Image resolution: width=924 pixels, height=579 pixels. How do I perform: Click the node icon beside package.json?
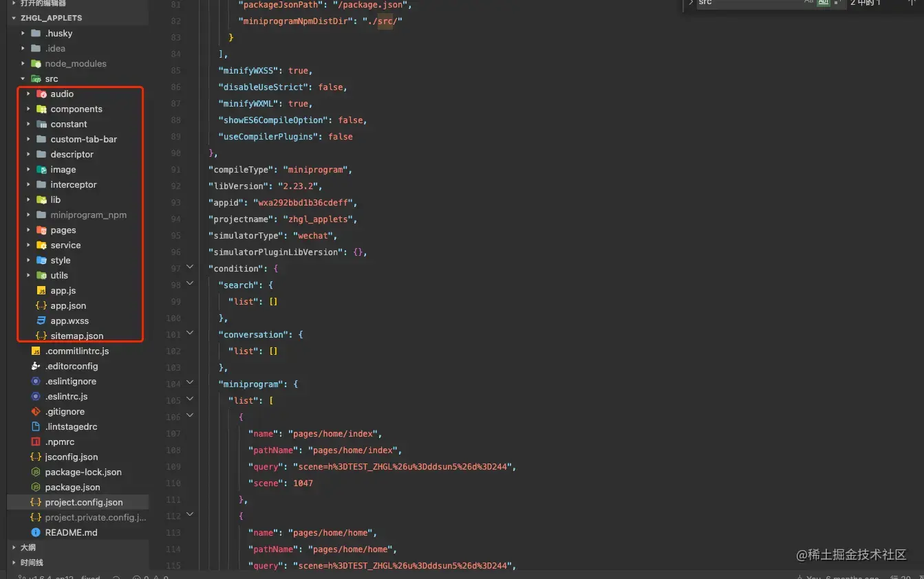pyautogui.click(x=36, y=487)
